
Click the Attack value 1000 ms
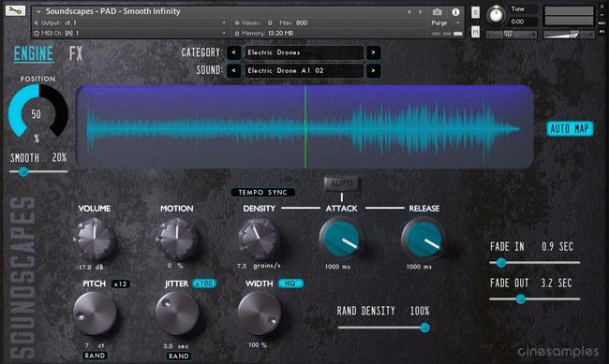click(x=337, y=267)
